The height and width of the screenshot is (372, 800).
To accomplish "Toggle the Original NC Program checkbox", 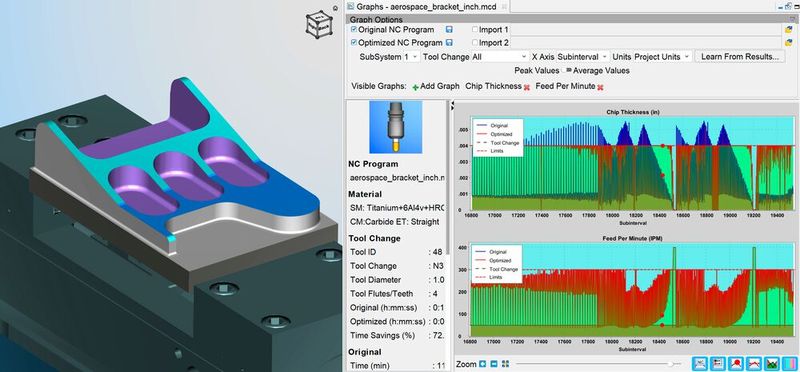I will pyautogui.click(x=354, y=30).
